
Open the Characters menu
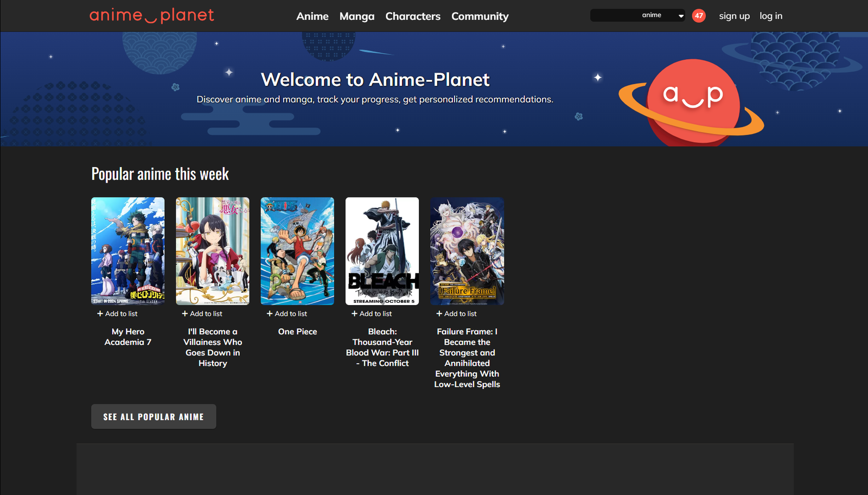(413, 16)
